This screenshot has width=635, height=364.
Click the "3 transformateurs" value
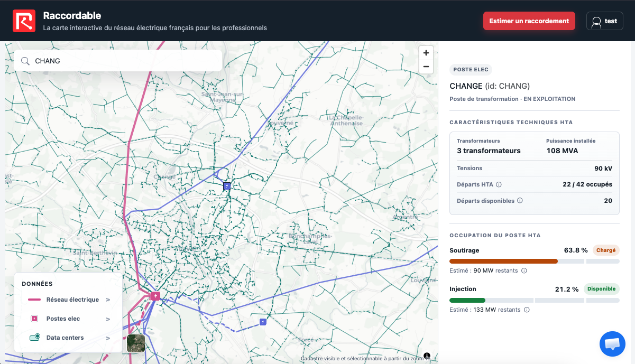click(x=489, y=151)
